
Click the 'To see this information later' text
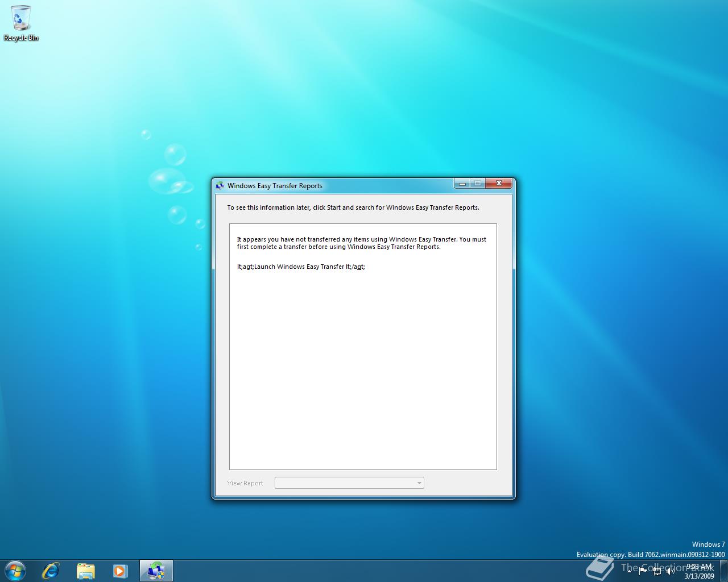pyautogui.click(x=353, y=207)
